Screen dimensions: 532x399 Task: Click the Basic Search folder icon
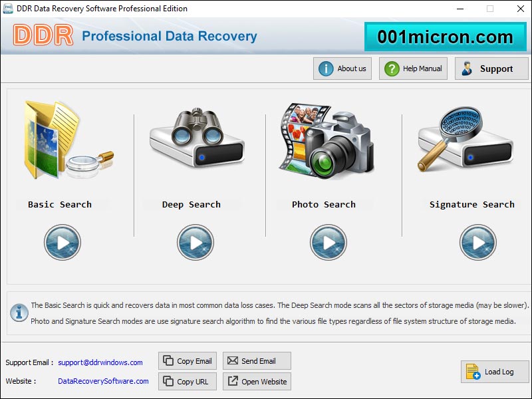point(68,140)
